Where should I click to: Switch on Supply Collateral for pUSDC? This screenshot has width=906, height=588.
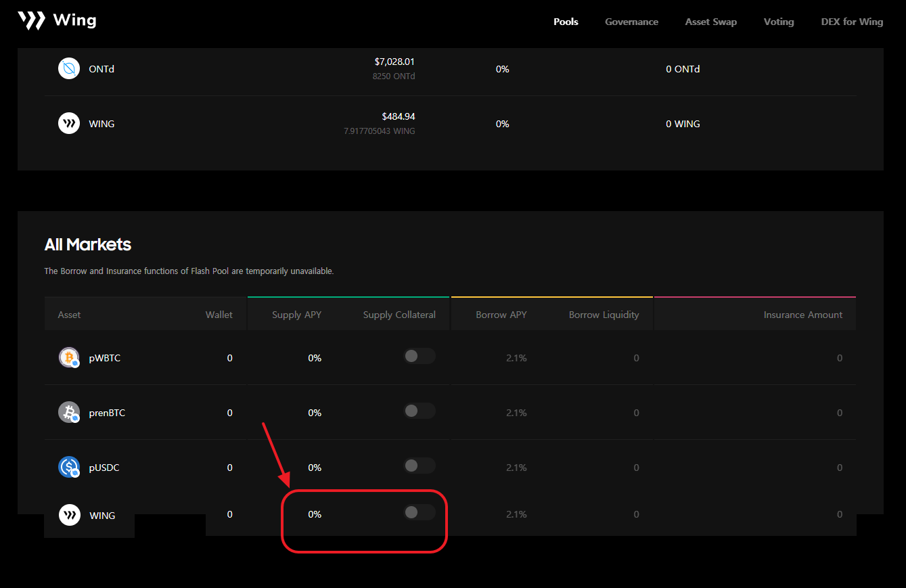pyautogui.click(x=420, y=466)
